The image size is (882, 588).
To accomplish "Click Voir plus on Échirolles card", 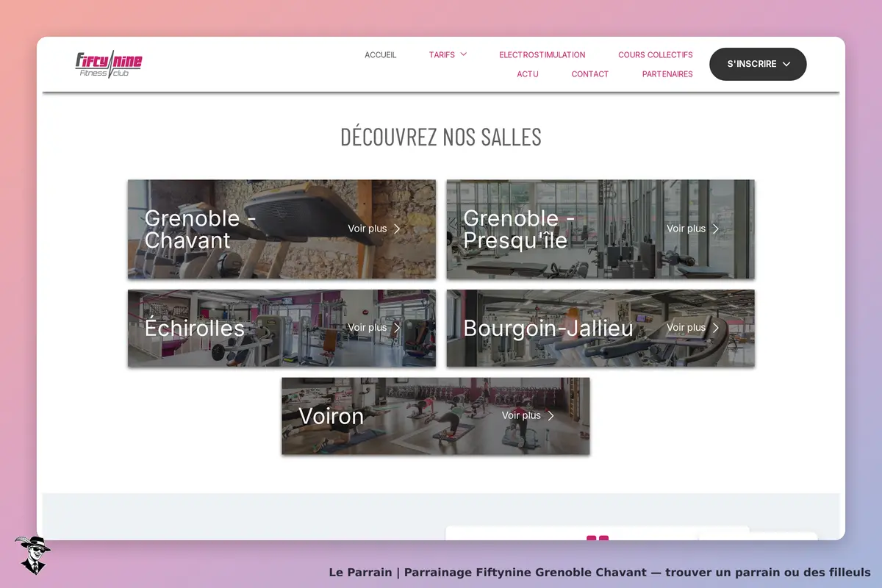I will [367, 328].
